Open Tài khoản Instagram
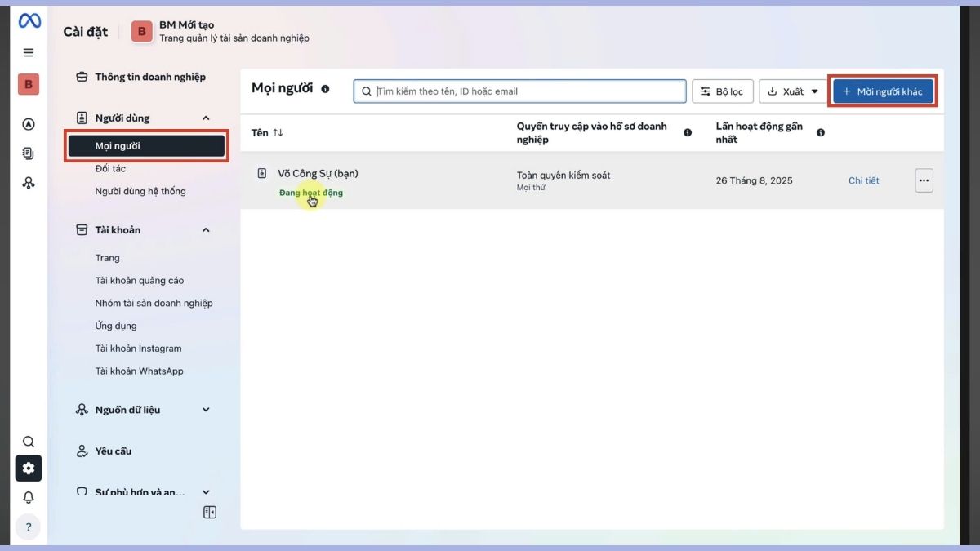The image size is (980, 551). point(138,349)
